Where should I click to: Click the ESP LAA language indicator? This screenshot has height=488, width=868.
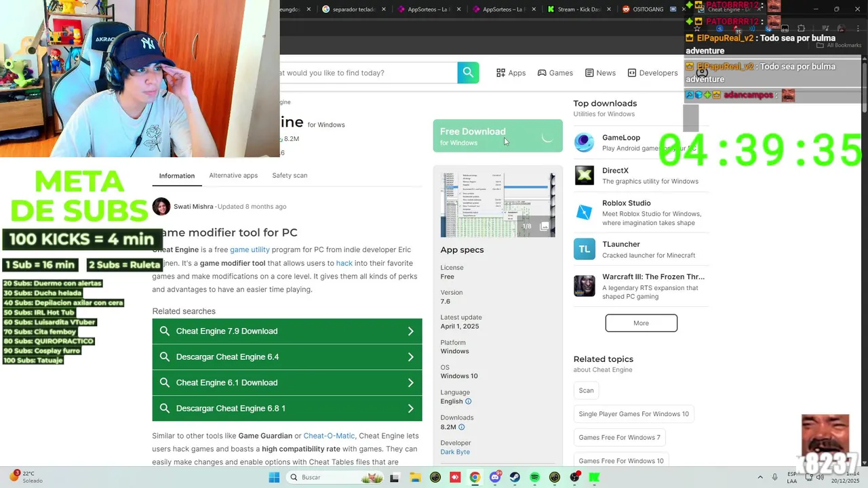(792, 477)
